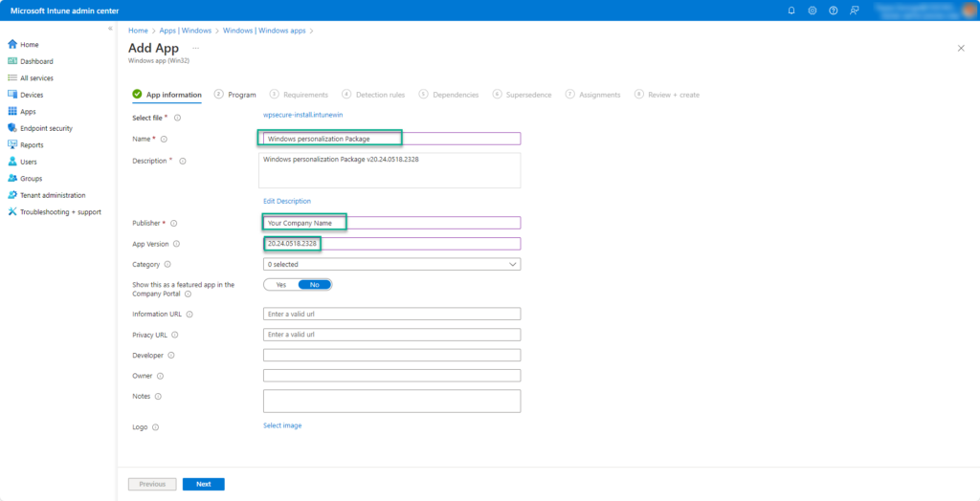
Task: Open wpsecure-install.intunewin file link
Action: pos(303,115)
